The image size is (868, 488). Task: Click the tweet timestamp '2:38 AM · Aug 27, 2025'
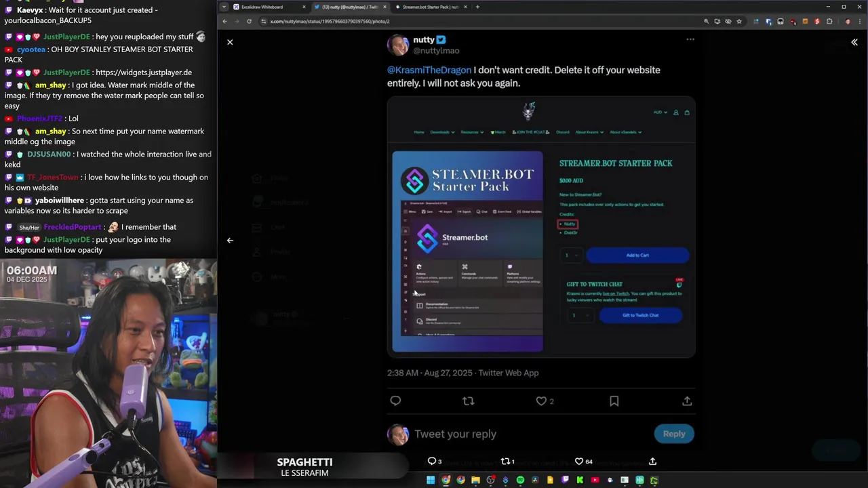(430, 373)
